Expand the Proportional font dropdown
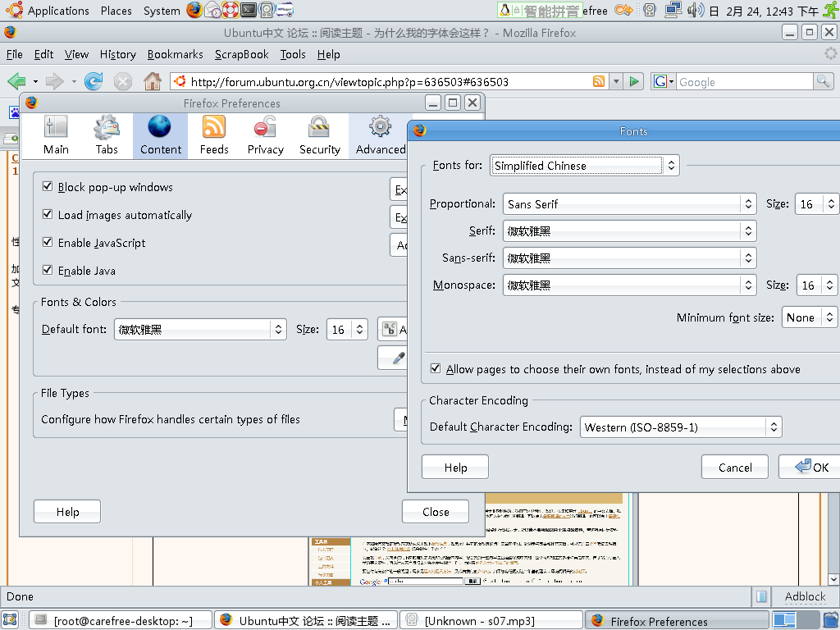 pyautogui.click(x=629, y=204)
